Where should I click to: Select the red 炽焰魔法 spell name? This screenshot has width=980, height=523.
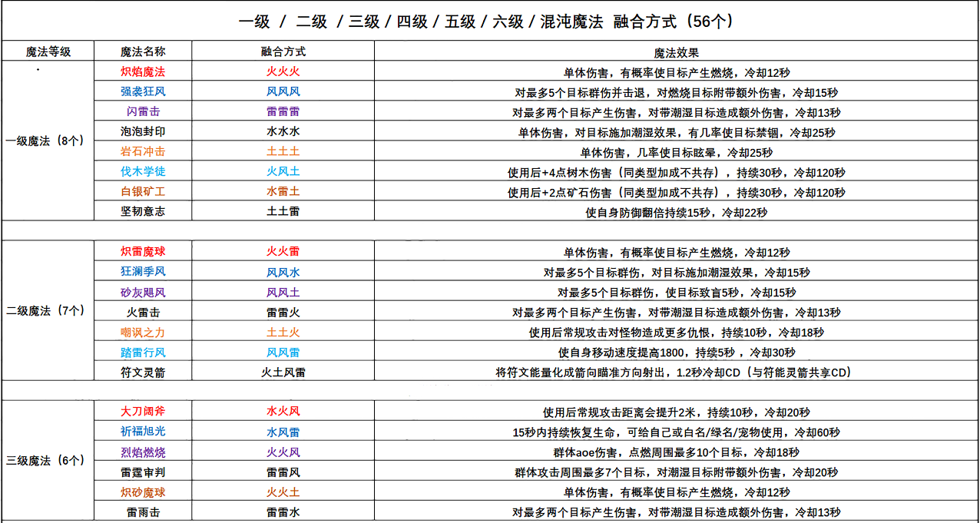tap(143, 71)
